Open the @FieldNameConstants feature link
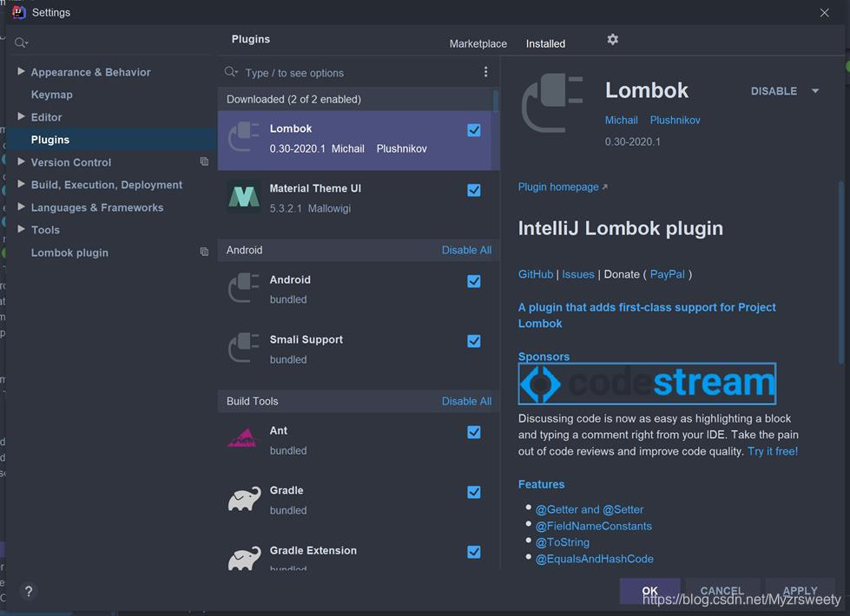The height and width of the screenshot is (616, 850). coord(594,526)
